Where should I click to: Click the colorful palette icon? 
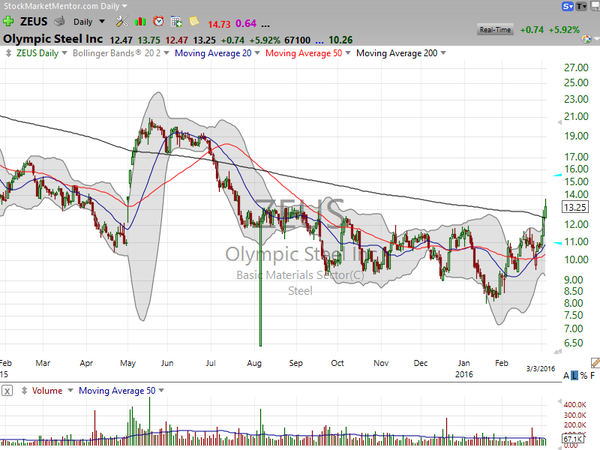pyautogui.click(x=586, y=39)
